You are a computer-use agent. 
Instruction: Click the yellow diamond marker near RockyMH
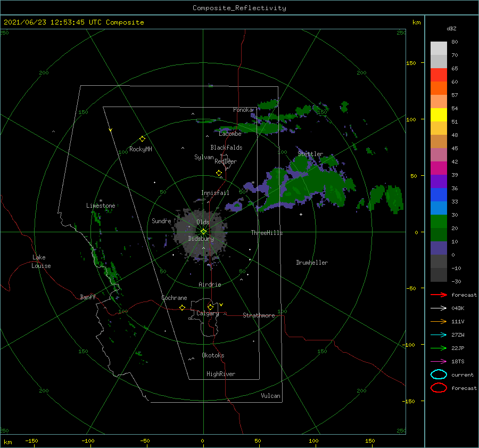click(x=142, y=139)
